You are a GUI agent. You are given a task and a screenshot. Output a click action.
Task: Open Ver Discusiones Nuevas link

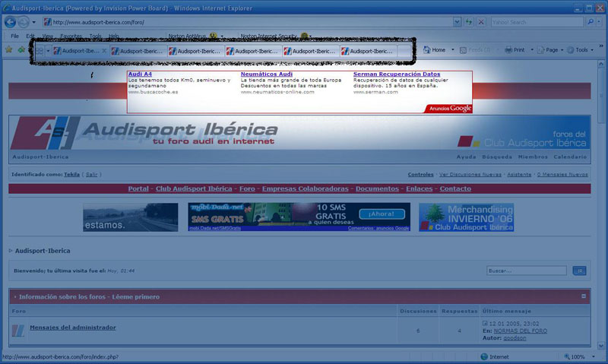click(x=470, y=175)
